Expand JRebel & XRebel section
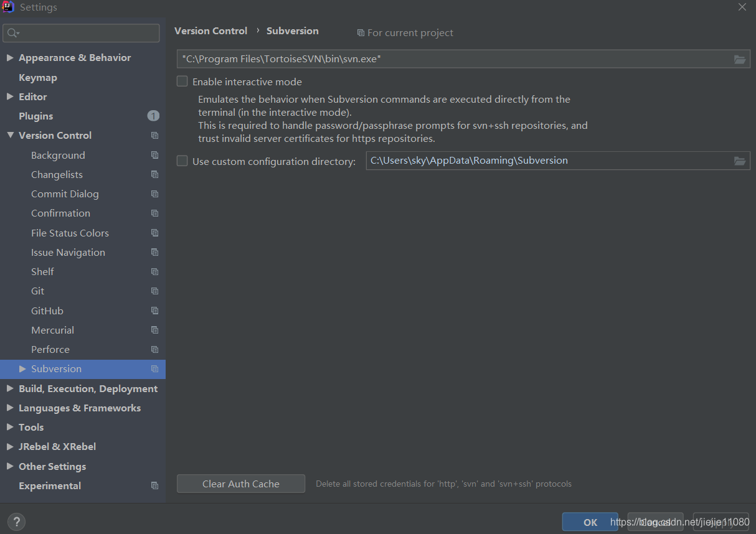Viewport: 756px width, 534px height. [10, 446]
